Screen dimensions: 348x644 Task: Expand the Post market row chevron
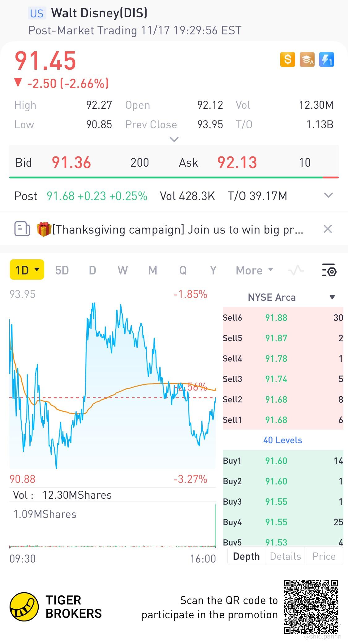tap(328, 195)
